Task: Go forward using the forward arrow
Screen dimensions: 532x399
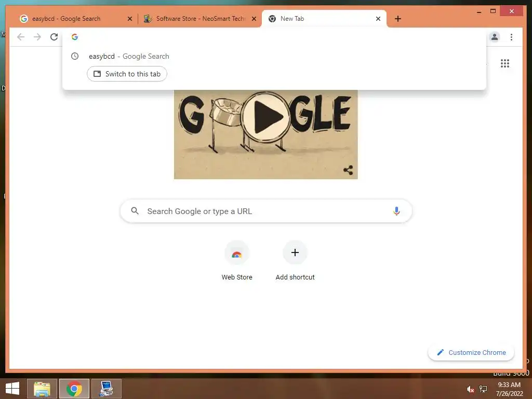Action: (37, 37)
